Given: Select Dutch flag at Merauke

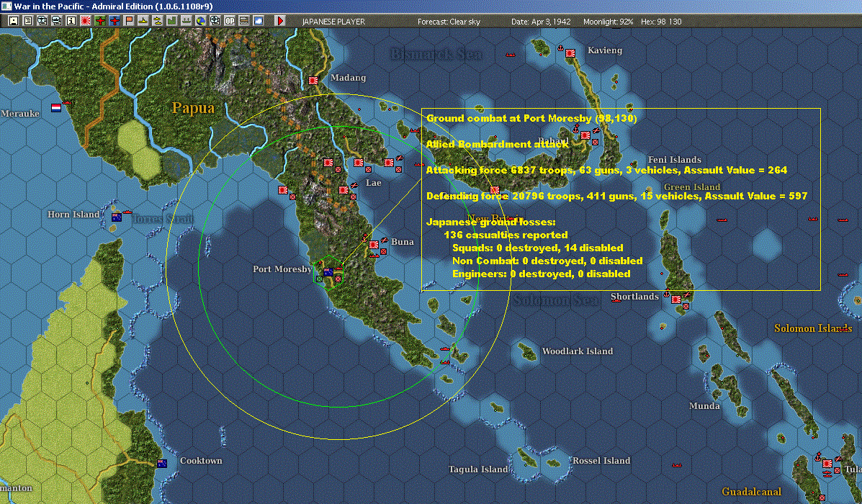Looking at the screenshot, I should [x=56, y=108].
